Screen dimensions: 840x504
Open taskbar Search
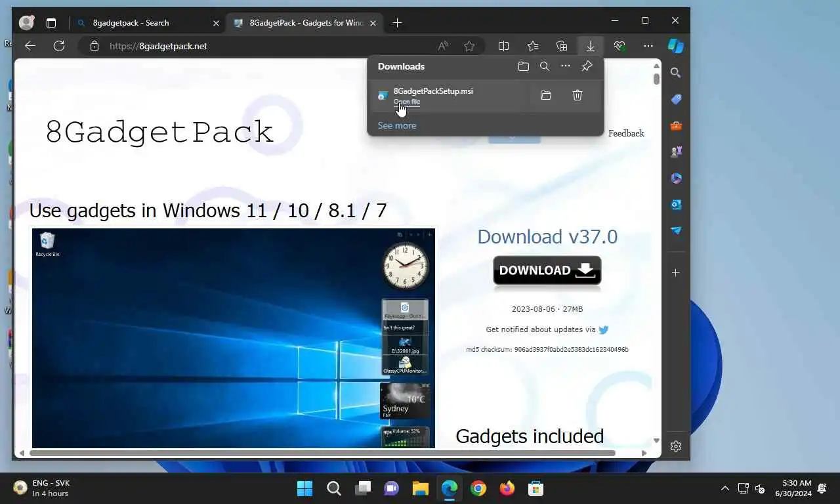click(x=334, y=488)
